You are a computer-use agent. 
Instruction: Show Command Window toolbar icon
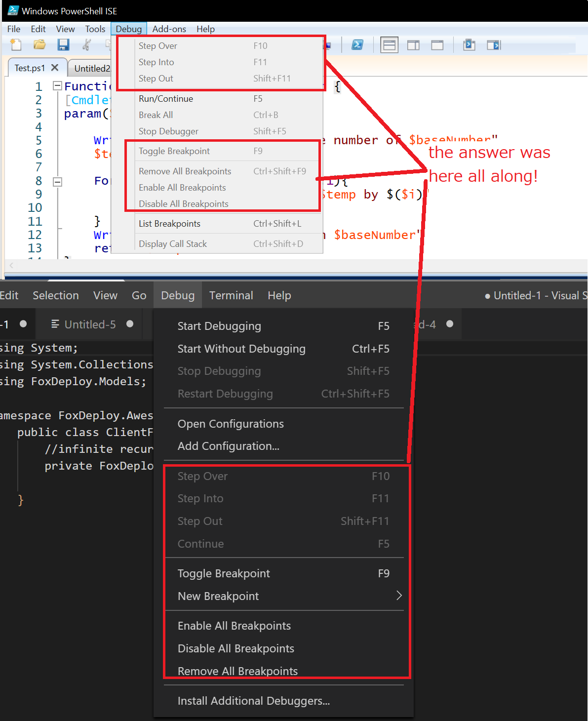click(469, 45)
